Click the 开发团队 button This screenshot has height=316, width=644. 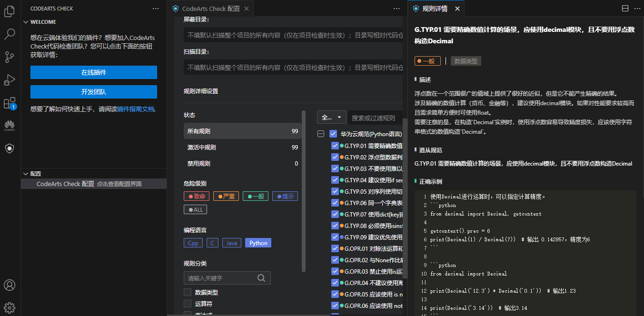pyautogui.click(x=94, y=92)
